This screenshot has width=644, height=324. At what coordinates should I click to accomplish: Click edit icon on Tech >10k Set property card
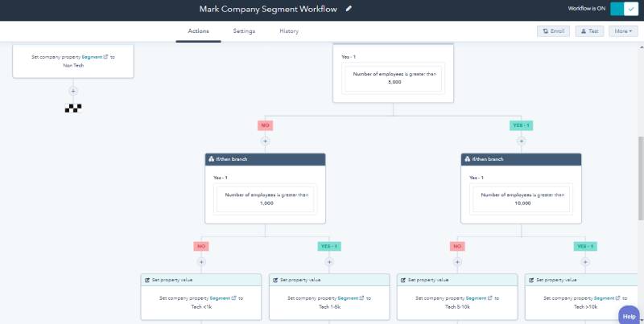click(531, 280)
